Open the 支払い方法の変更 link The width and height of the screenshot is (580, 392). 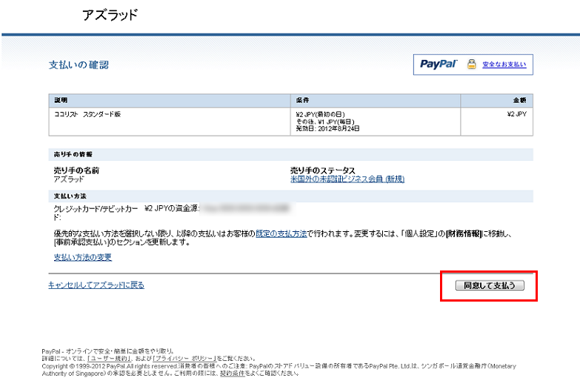pyautogui.click(x=83, y=257)
